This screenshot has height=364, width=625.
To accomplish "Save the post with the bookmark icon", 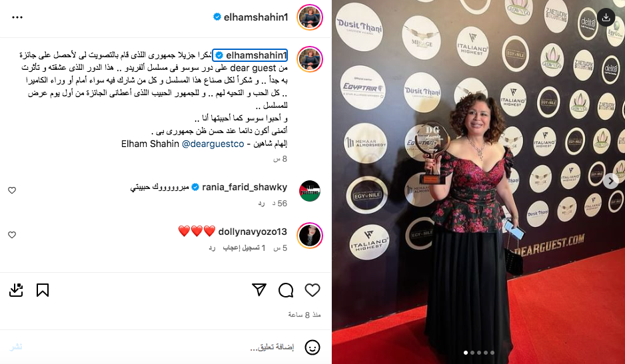I will (43, 290).
